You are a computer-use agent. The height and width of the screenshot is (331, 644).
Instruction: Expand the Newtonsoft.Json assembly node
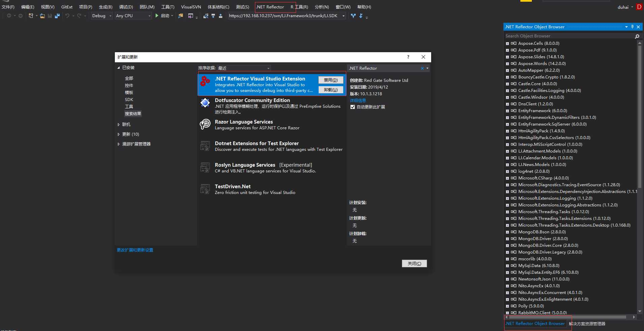tap(507, 279)
